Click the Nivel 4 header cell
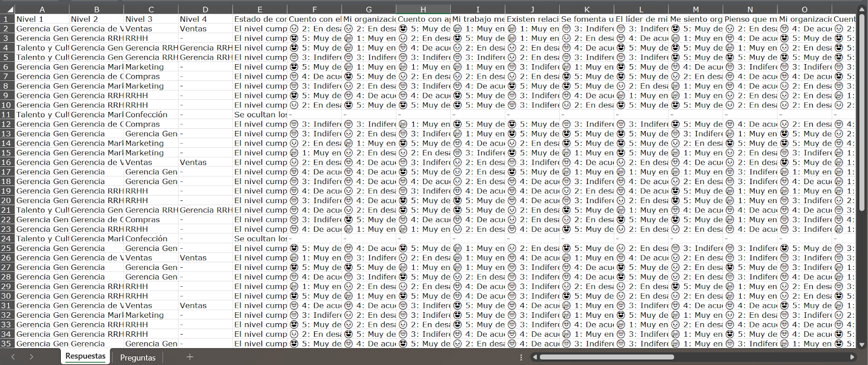The image size is (868, 365). [205, 19]
